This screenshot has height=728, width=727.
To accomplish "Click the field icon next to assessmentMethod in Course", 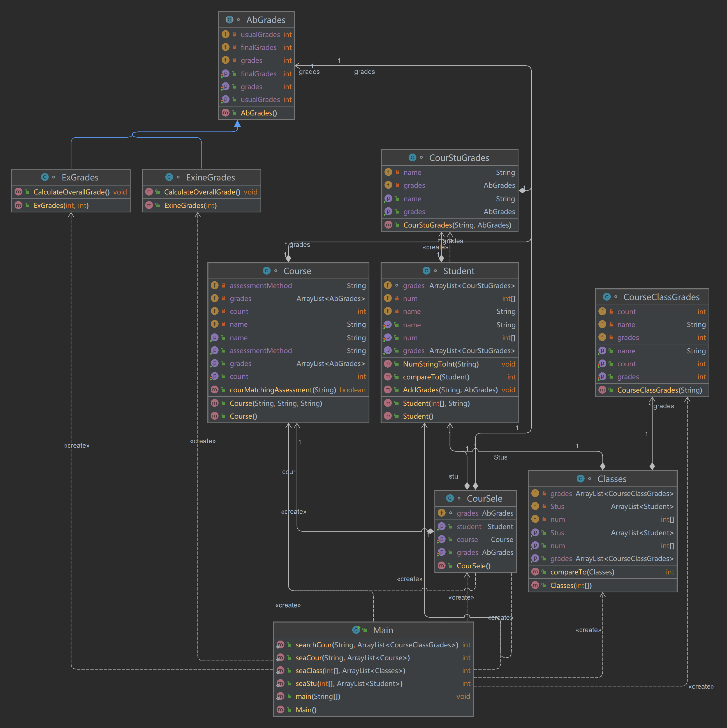I will pyautogui.click(x=214, y=286).
